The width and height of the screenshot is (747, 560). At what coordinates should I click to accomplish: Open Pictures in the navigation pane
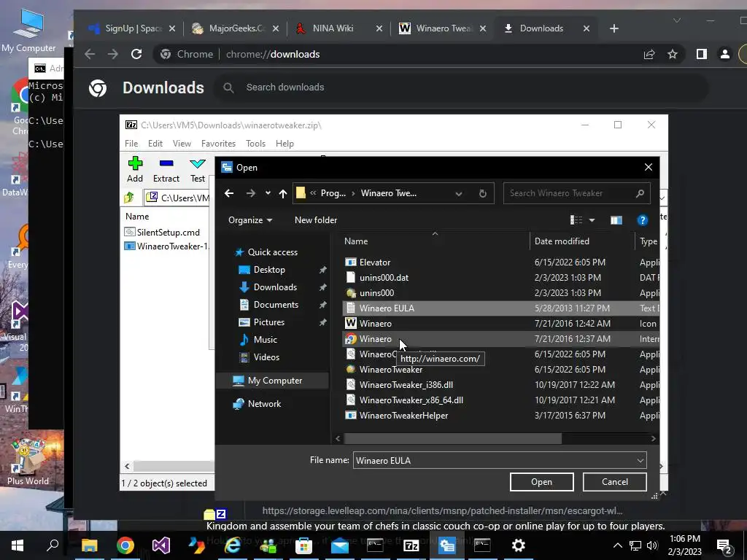click(x=269, y=322)
